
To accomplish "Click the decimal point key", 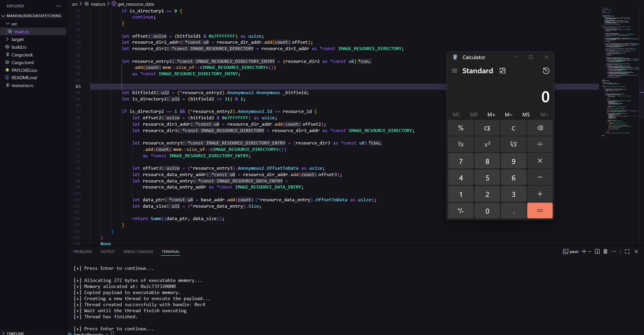I will 513,211.
